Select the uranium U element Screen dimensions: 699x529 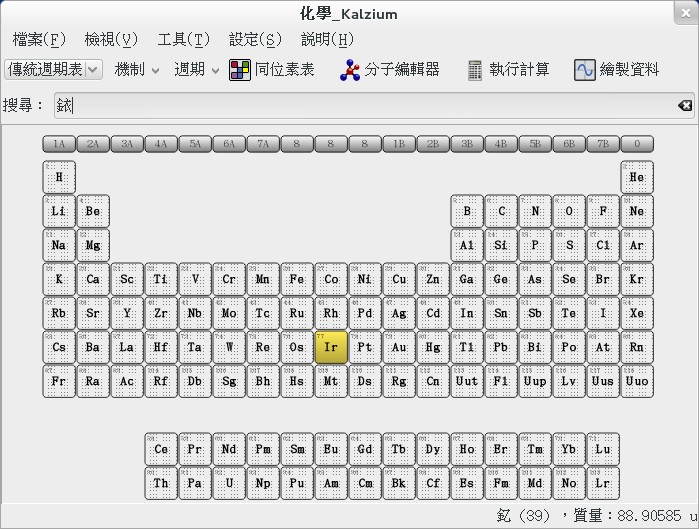229,483
